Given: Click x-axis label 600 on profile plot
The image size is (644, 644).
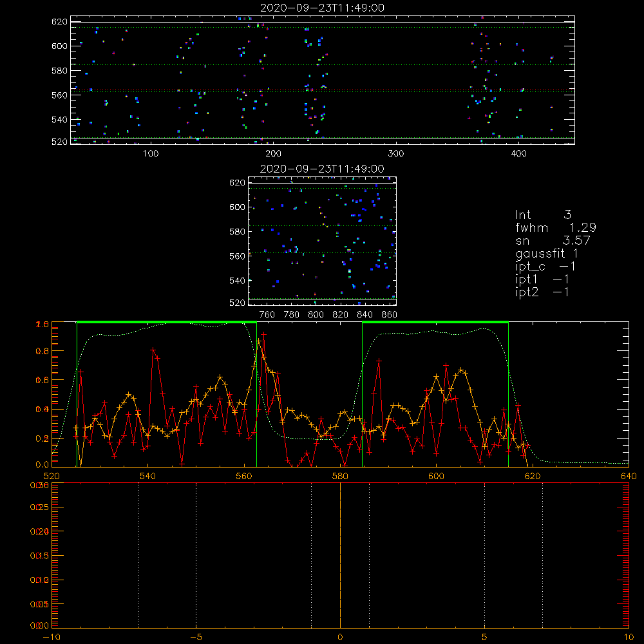Looking at the screenshot, I should tap(436, 477).
